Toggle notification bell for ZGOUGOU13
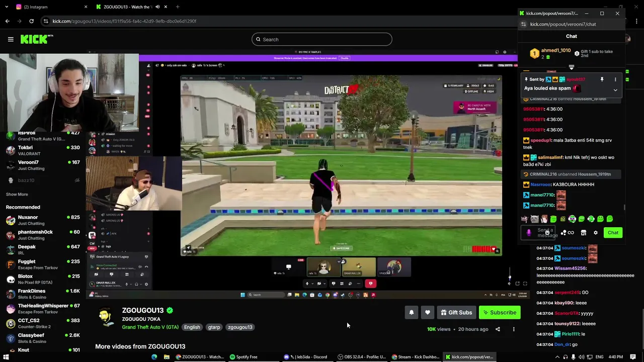 click(412, 313)
